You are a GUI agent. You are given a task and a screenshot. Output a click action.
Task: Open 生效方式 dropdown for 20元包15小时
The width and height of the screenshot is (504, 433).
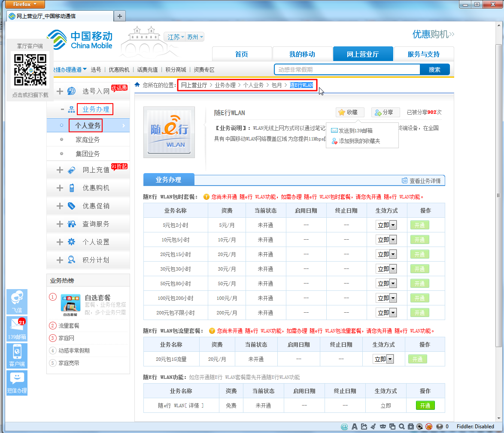[x=386, y=254]
